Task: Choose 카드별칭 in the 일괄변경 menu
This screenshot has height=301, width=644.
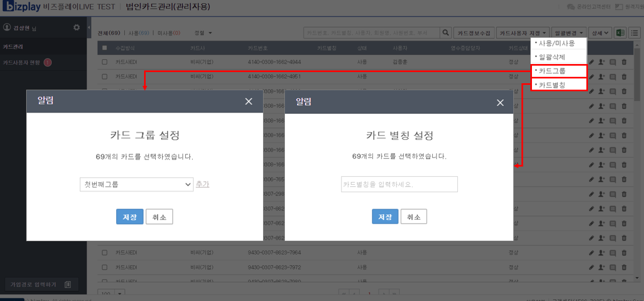Action: 559,84
